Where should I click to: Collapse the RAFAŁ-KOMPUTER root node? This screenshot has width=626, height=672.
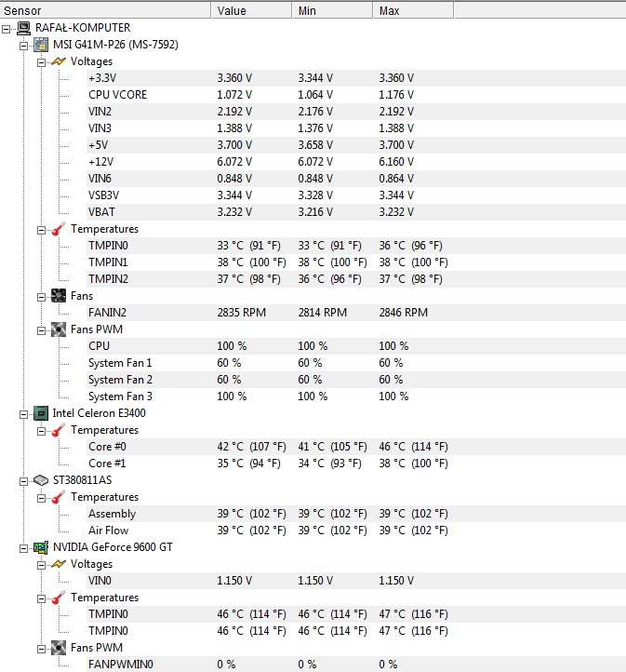[x=6, y=29]
